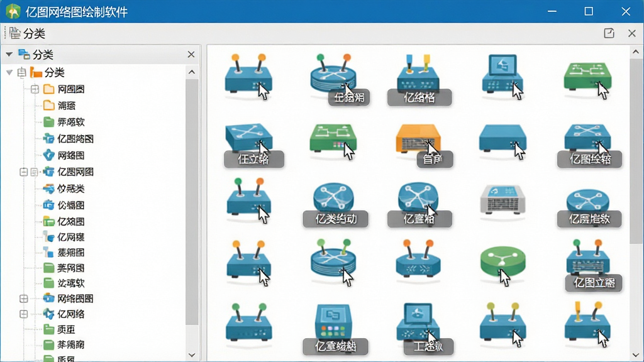This screenshot has width=644, height=362.
Task: Select the flat blue switch labeled 任立络
Action: coord(248,138)
